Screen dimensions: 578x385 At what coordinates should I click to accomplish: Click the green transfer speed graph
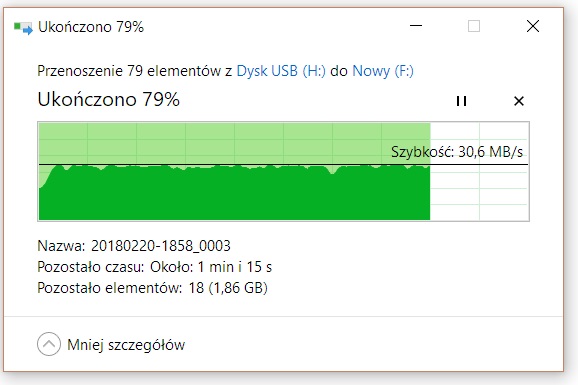click(234, 192)
